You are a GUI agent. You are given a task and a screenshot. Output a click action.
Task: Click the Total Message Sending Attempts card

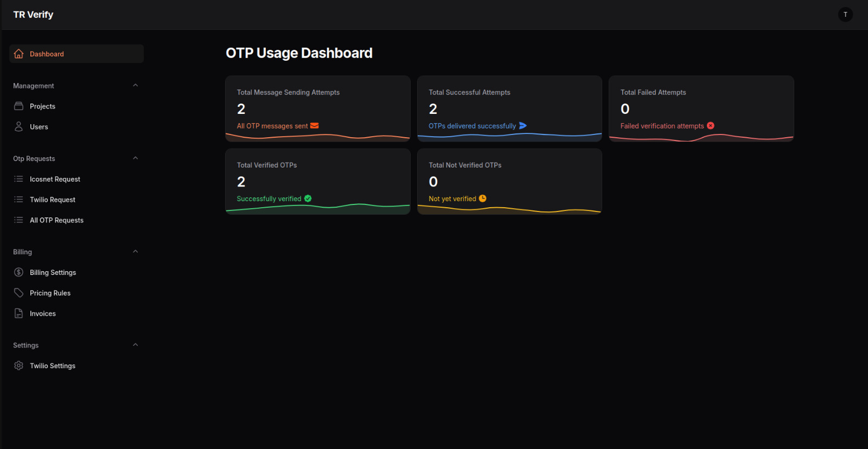point(317,108)
